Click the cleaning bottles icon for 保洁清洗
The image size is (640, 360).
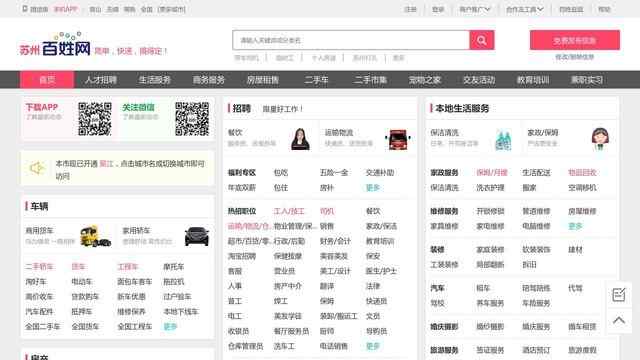tap(503, 140)
